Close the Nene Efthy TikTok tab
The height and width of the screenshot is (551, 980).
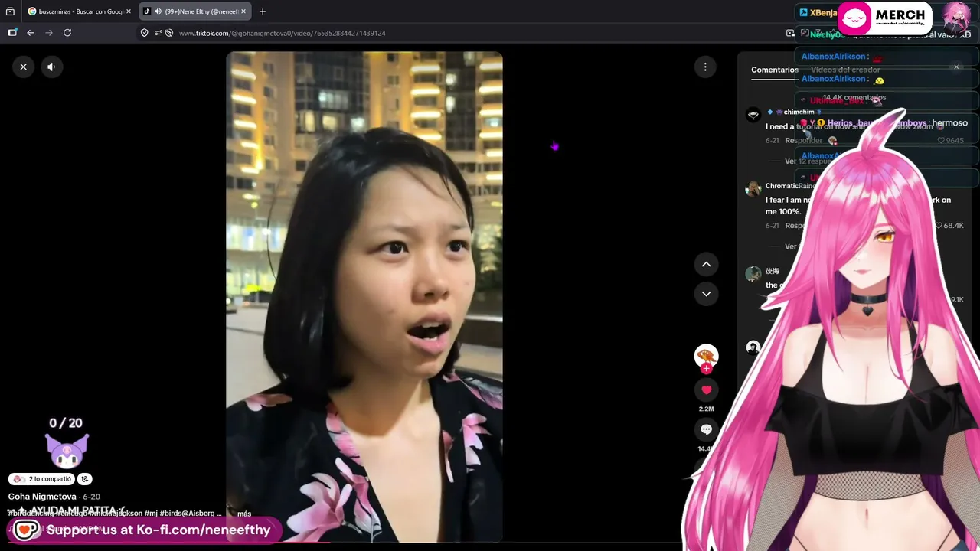tap(243, 11)
